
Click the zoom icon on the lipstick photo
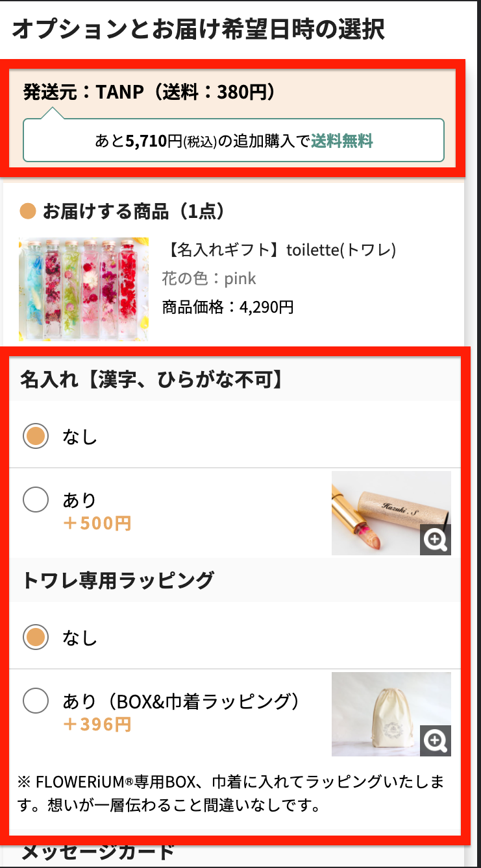(x=435, y=540)
